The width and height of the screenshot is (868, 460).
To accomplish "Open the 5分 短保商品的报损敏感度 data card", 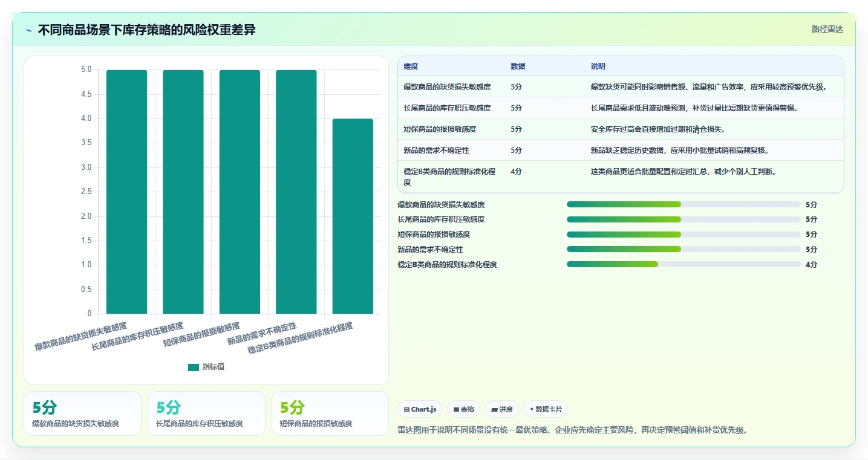I will click(x=330, y=413).
